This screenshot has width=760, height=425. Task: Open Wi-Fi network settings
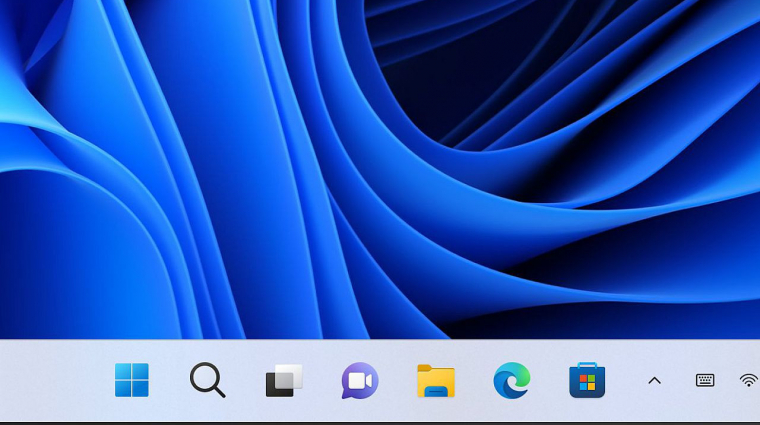[x=749, y=380]
